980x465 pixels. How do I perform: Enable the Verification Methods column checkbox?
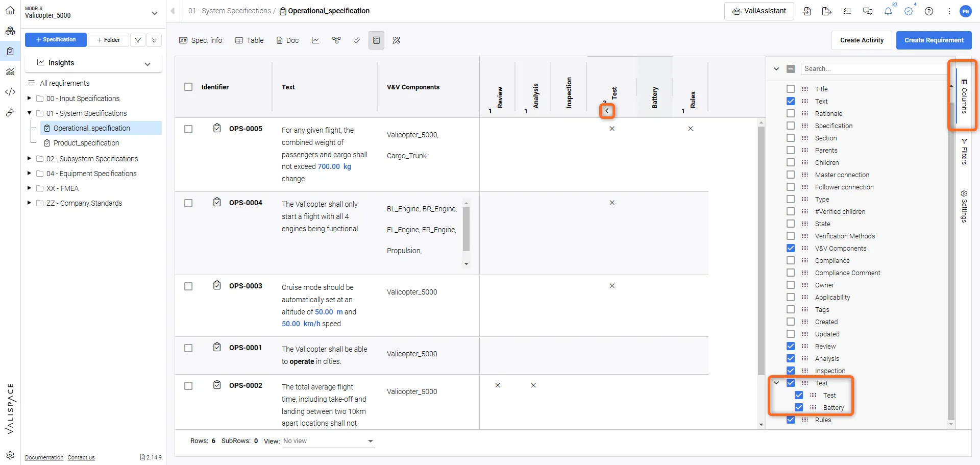pyautogui.click(x=791, y=236)
